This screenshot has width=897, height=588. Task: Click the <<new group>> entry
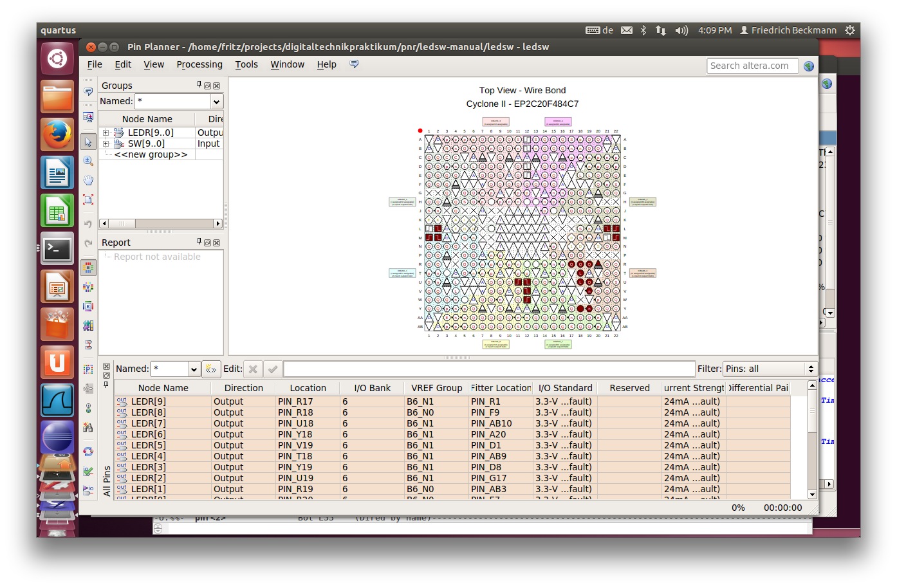tap(151, 154)
